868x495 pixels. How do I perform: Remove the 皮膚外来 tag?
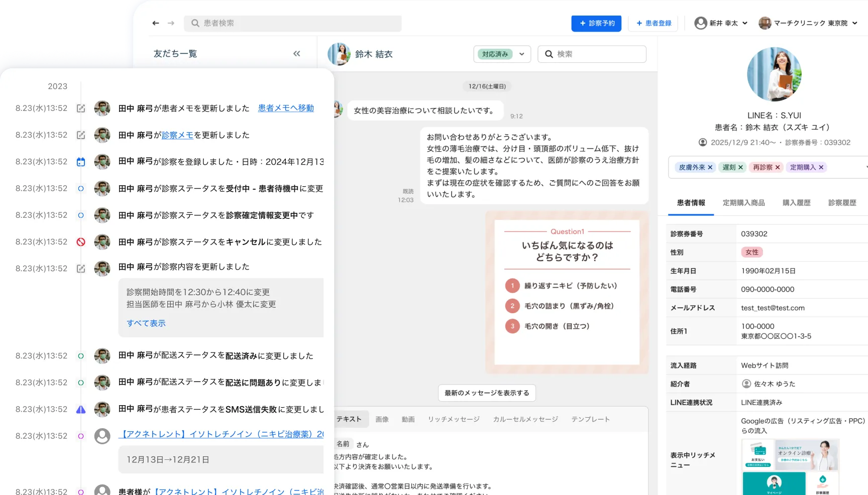710,168
